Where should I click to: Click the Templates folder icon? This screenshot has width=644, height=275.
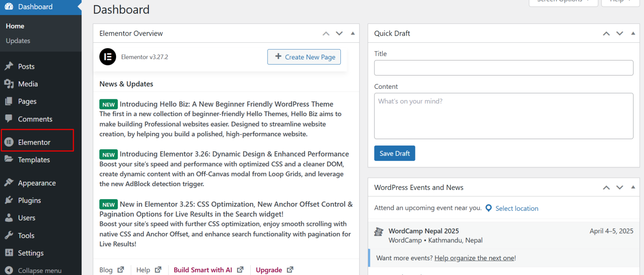coord(10,160)
